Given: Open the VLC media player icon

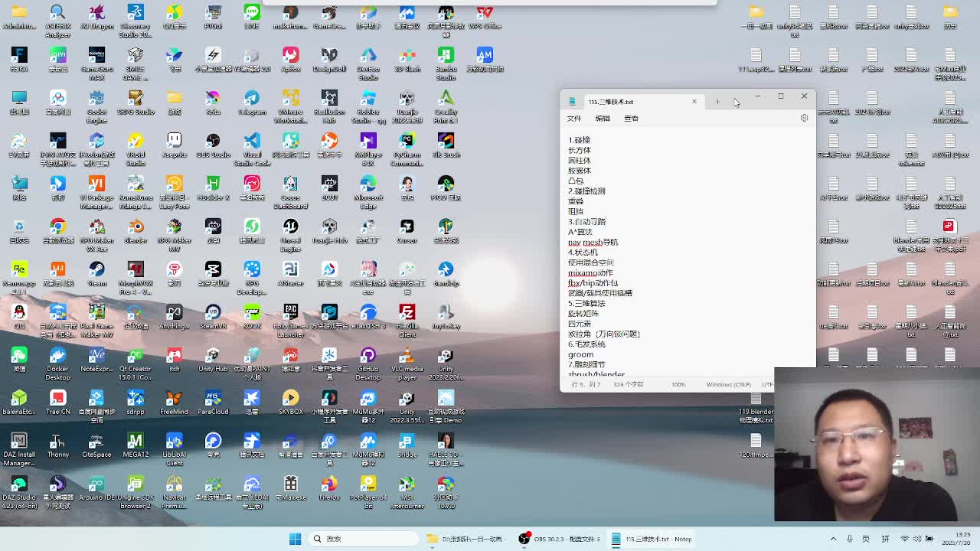Looking at the screenshot, I should point(407,363).
